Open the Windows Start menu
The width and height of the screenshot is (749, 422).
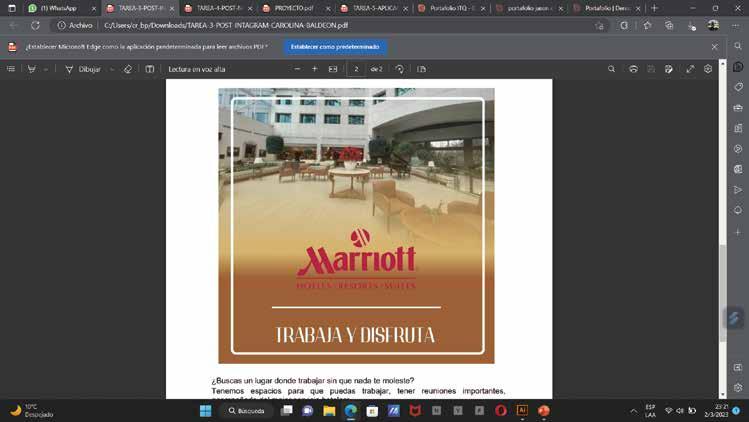tap(205, 411)
